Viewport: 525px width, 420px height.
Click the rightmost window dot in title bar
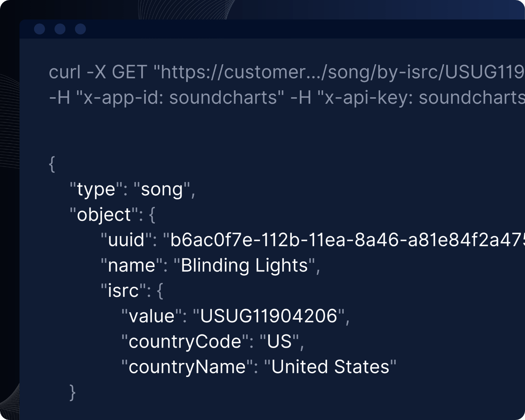coord(80,29)
